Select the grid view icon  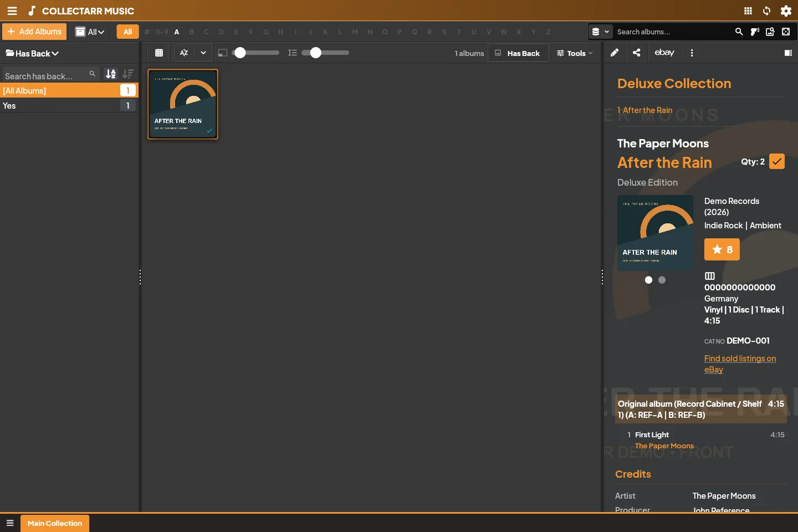point(159,53)
